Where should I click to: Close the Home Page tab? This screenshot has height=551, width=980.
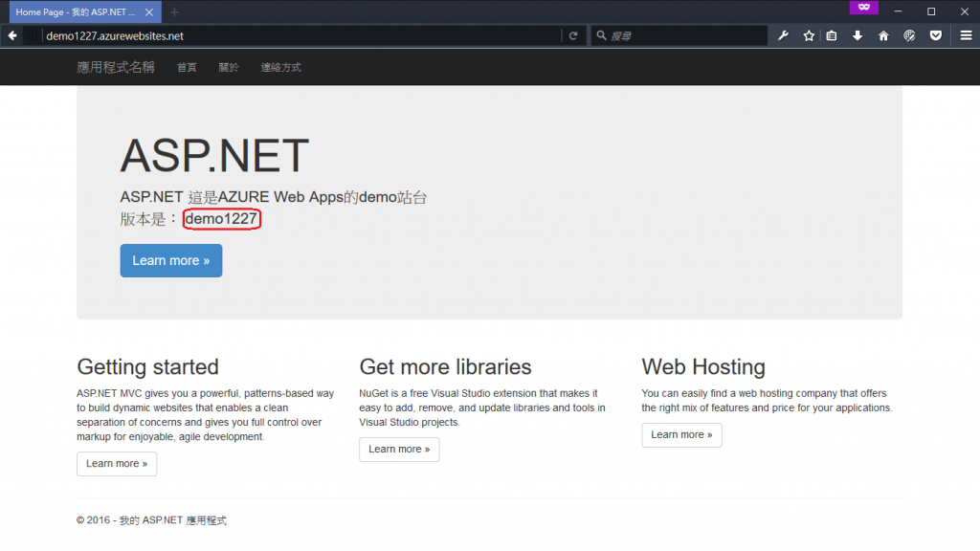click(148, 11)
